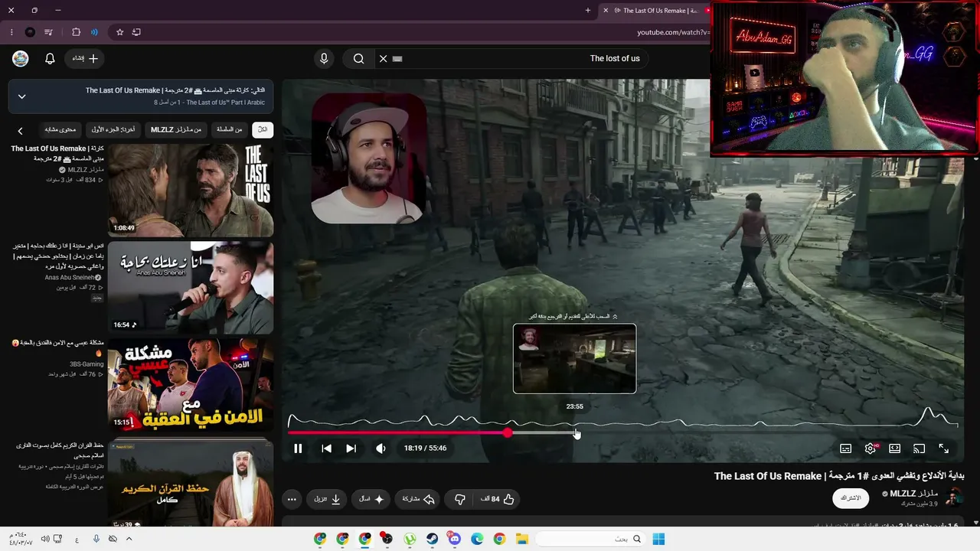Expand the playlist panel chevron
This screenshot has width=980, height=551.
coord(21,96)
